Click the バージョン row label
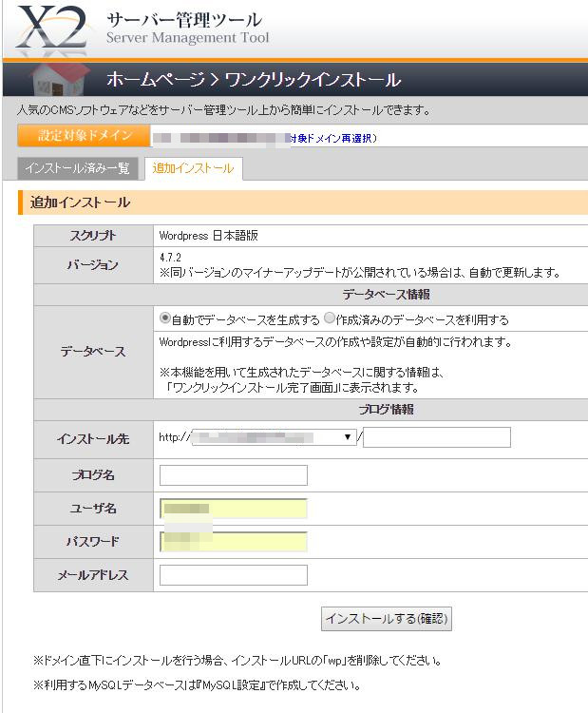The height and width of the screenshot is (713, 588). (93, 265)
